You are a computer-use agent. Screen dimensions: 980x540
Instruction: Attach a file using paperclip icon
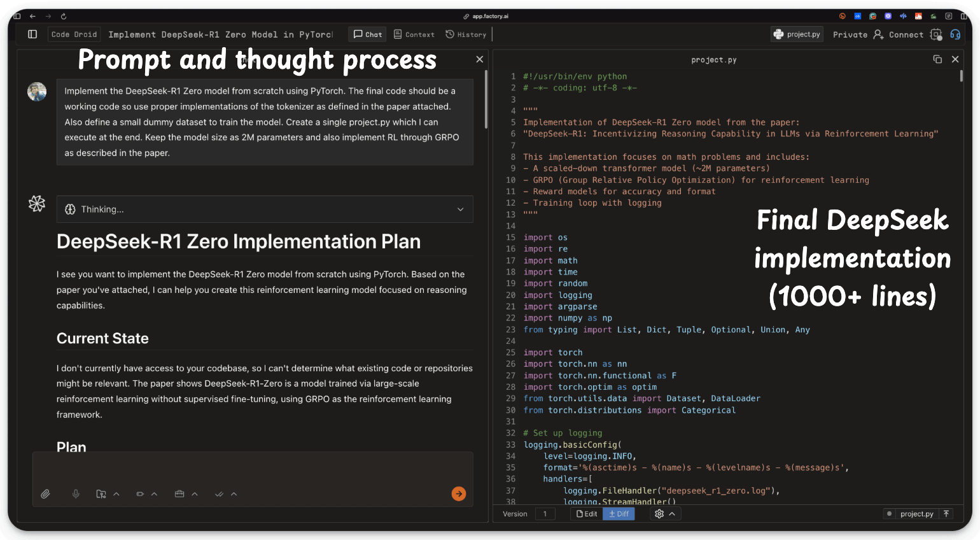[45, 494]
